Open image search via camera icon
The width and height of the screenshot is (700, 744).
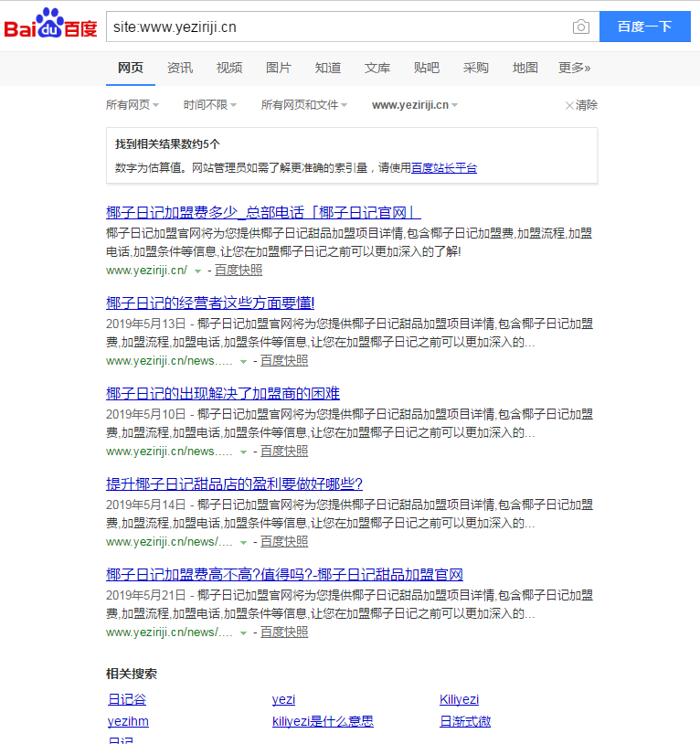pos(581,27)
